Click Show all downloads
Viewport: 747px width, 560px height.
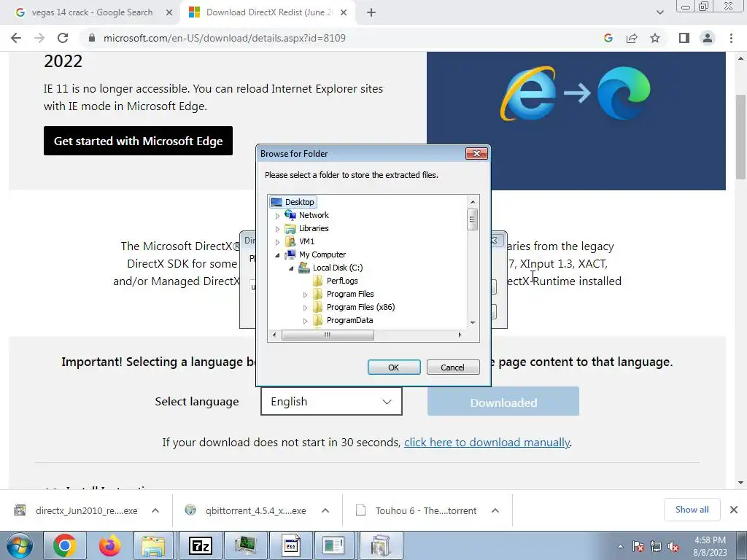coord(692,510)
